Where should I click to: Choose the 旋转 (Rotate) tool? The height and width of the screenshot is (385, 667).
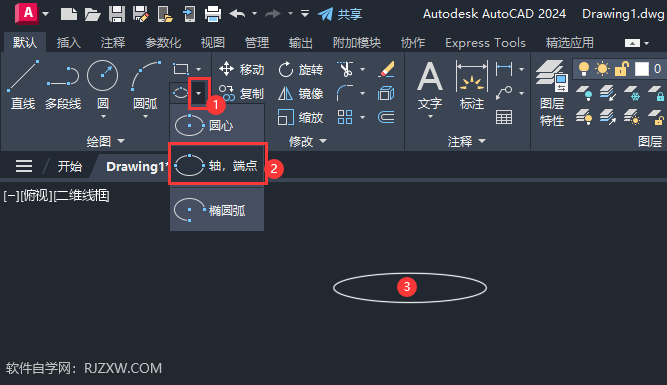300,69
